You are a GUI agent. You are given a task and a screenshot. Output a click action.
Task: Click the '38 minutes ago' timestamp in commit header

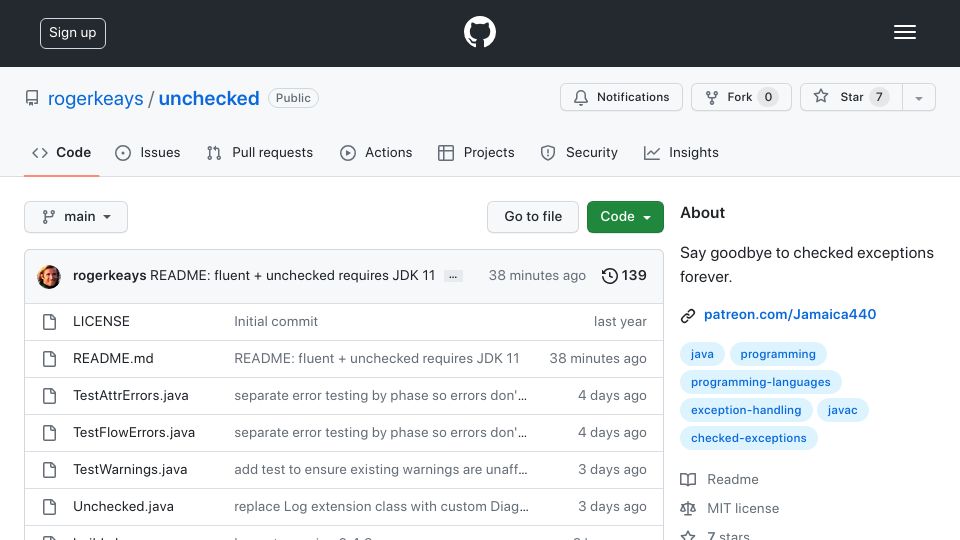point(537,276)
